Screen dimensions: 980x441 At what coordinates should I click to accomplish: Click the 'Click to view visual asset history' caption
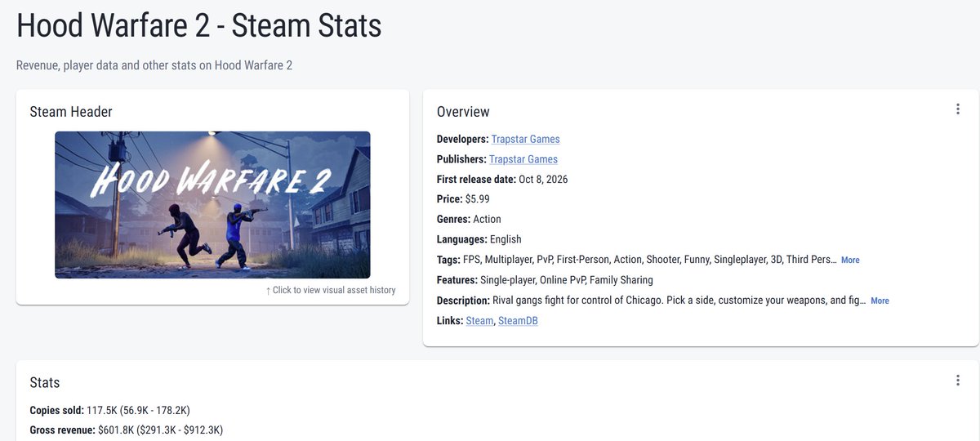click(x=331, y=290)
